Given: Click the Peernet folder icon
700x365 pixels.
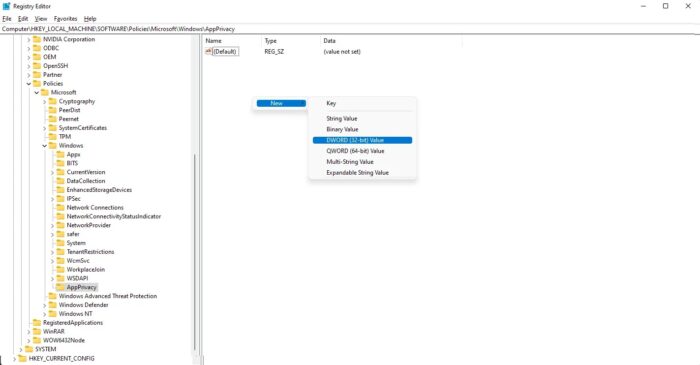Looking at the screenshot, I should [x=53, y=119].
